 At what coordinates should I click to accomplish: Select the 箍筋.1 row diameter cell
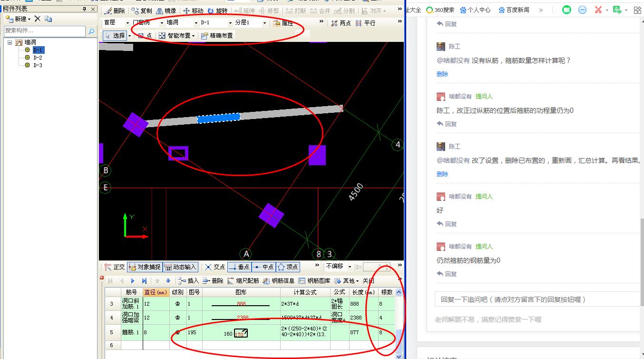click(x=156, y=332)
